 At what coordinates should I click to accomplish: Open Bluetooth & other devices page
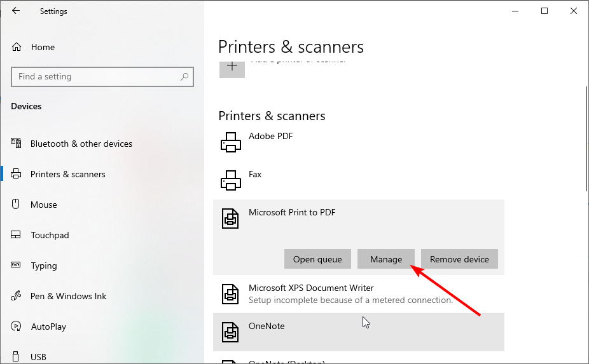pyautogui.click(x=81, y=144)
